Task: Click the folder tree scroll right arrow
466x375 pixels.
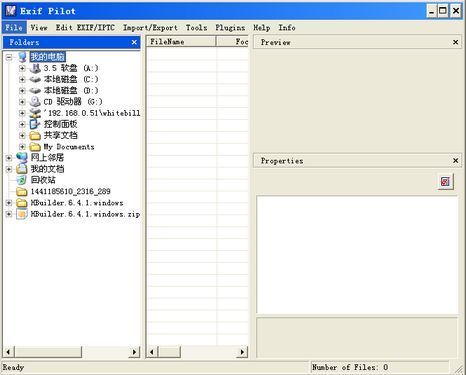Action: 134,352
